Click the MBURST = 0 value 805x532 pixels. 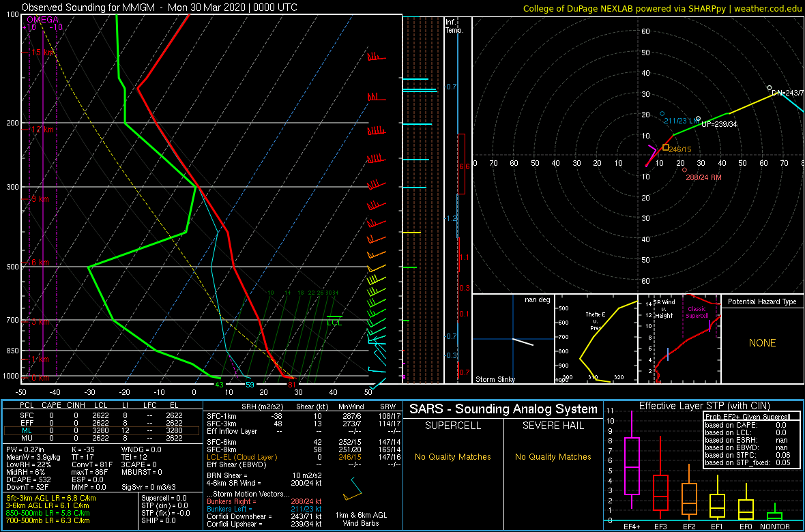click(x=142, y=471)
